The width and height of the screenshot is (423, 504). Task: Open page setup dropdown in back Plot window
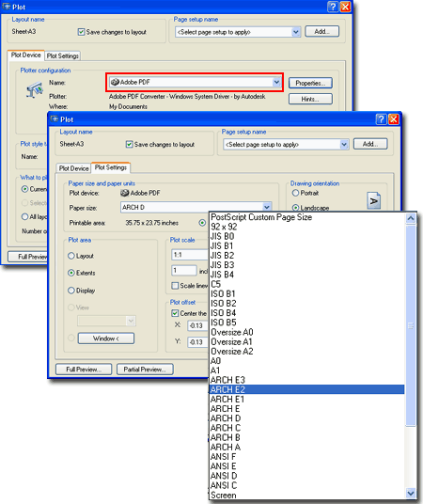tap(238, 32)
